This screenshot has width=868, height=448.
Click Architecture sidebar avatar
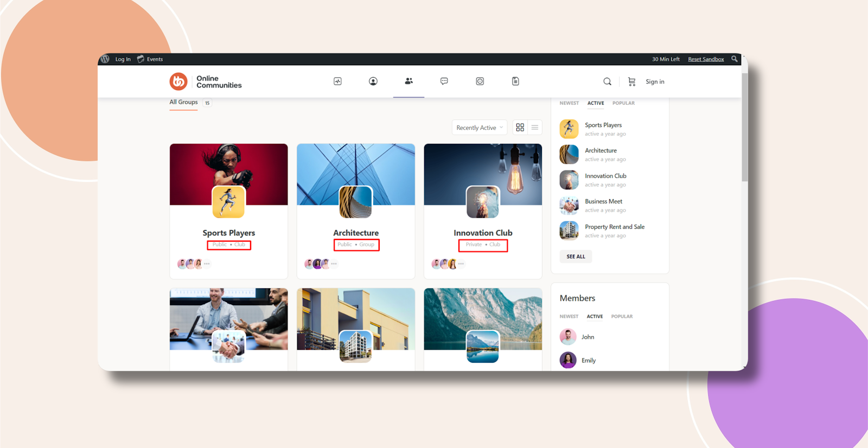pos(569,154)
